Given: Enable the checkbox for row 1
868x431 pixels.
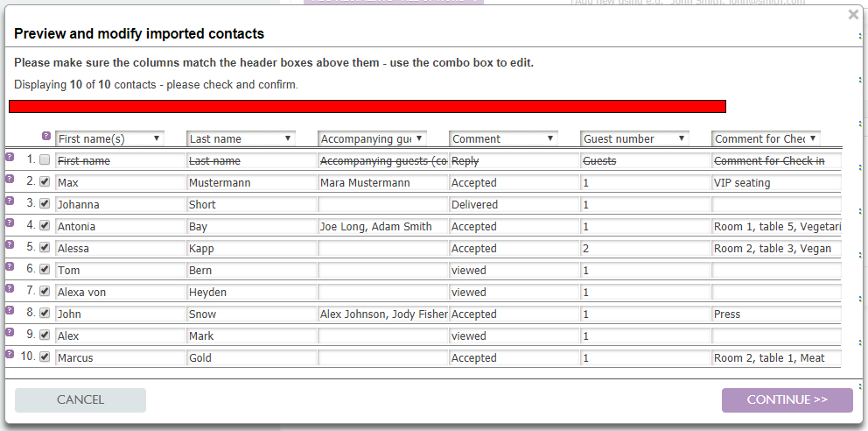Looking at the screenshot, I should [45, 160].
